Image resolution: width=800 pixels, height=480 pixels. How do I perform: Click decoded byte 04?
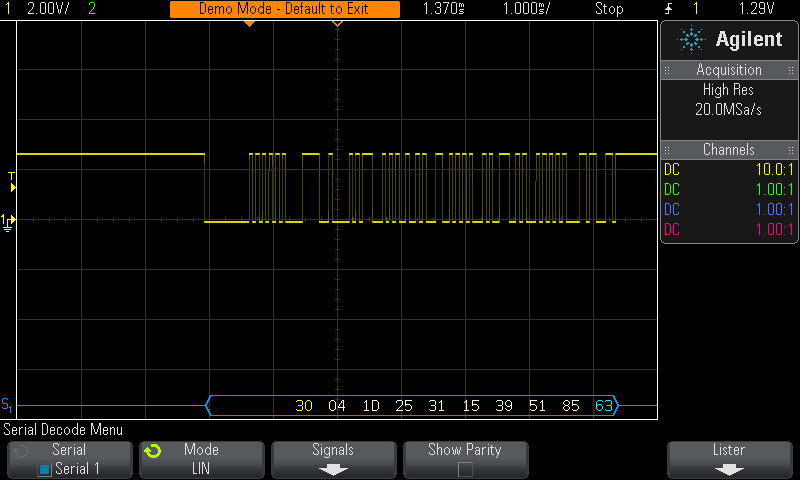click(x=337, y=406)
